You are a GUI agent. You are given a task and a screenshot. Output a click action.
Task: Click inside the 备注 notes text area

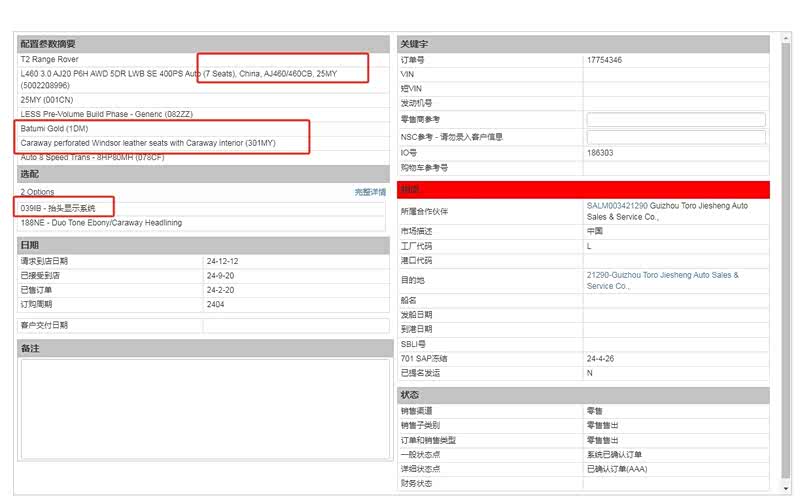(204, 408)
